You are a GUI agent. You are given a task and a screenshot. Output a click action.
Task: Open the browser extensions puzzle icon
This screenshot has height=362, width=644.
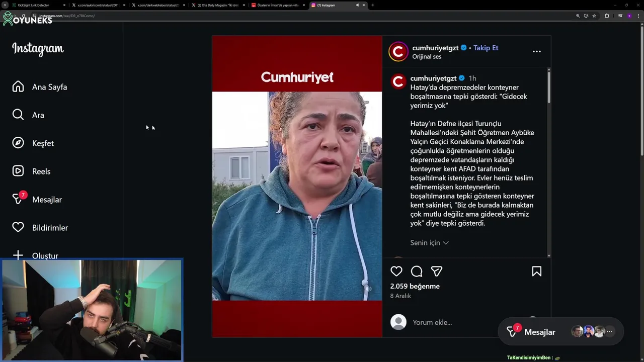pos(607,16)
